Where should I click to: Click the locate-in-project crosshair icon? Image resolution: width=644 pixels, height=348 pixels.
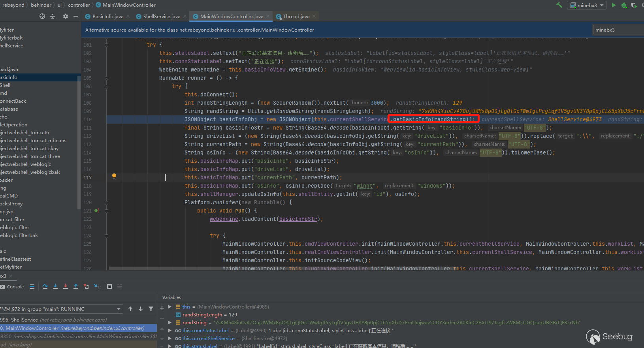click(x=42, y=16)
